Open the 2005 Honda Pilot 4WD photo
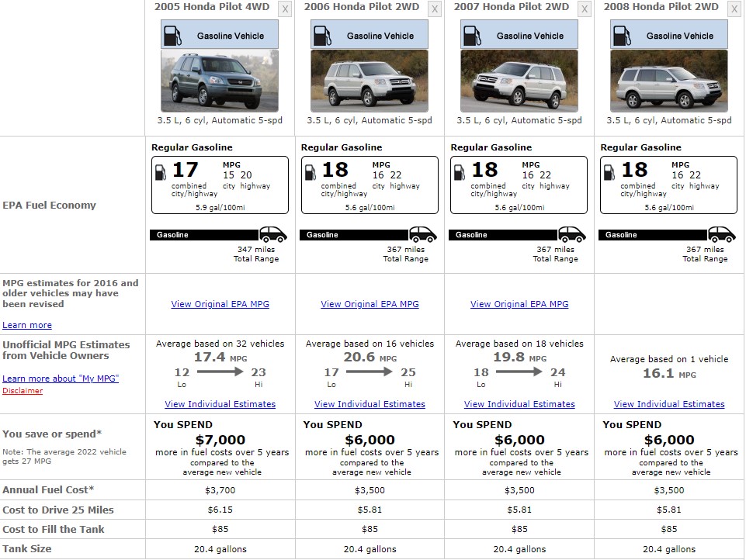The width and height of the screenshot is (746, 560). 220,81
